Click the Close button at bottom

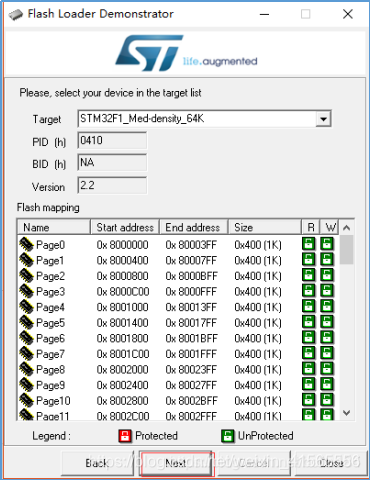tap(331, 463)
